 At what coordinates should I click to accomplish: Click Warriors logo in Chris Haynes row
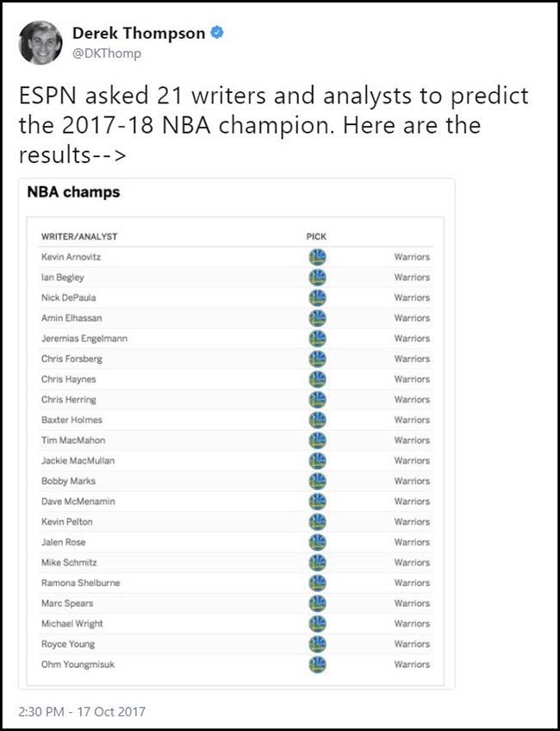(318, 379)
